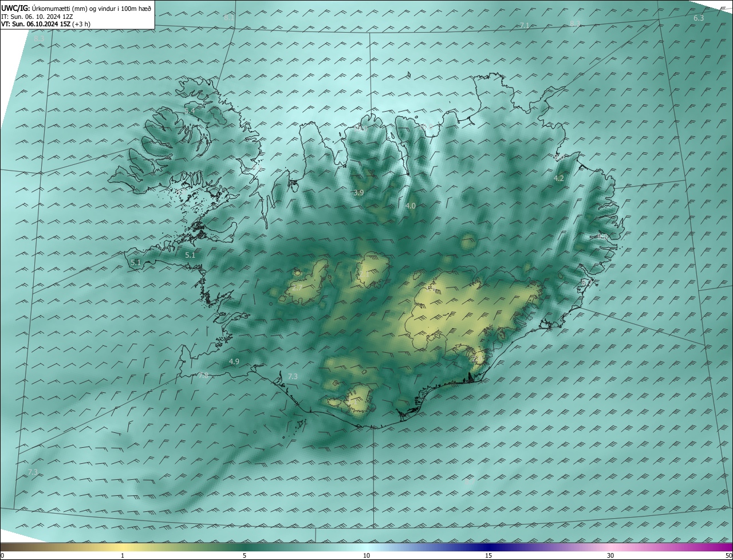This screenshot has width=733, height=560.
Task: Click the 1 tick on the color scale
Action: point(123,556)
